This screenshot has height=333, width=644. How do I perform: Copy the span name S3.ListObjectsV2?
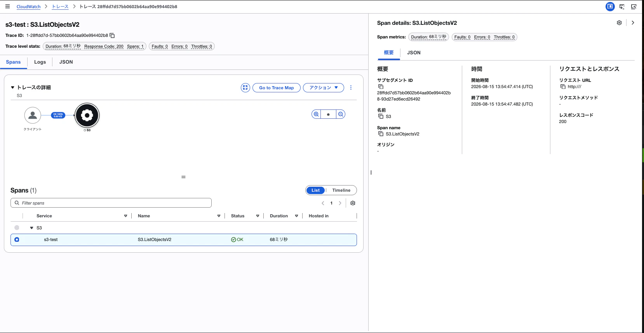click(381, 134)
